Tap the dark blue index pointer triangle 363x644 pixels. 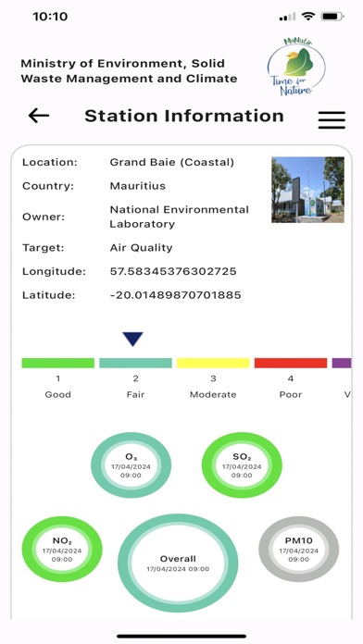click(x=132, y=339)
